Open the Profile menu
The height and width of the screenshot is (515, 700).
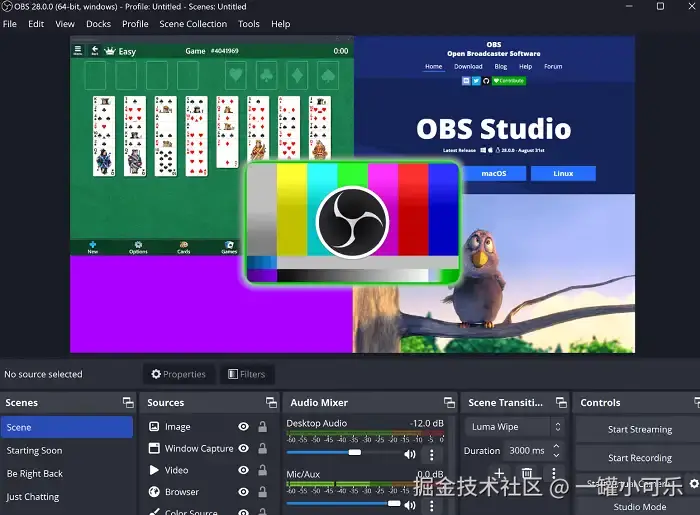point(135,24)
